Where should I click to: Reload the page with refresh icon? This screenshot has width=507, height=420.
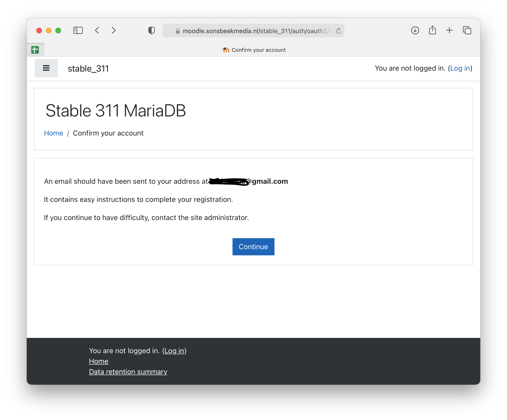[x=338, y=31]
